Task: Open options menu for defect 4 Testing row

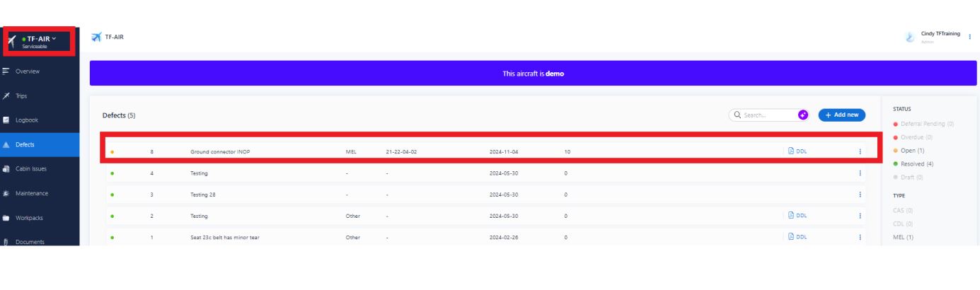Action: click(860, 173)
